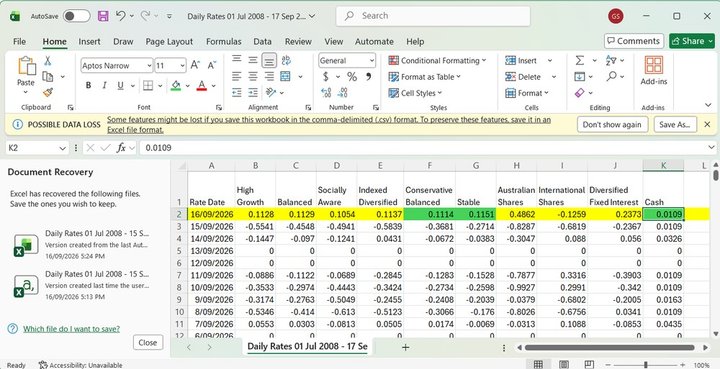Click the Save As... button
720x369 pixels.
[x=675, y=124]
